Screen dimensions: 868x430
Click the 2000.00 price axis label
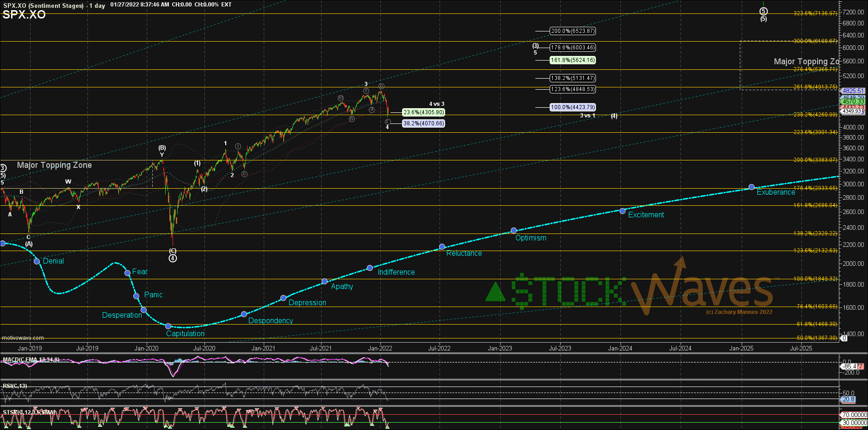click(x=853, y=264)
